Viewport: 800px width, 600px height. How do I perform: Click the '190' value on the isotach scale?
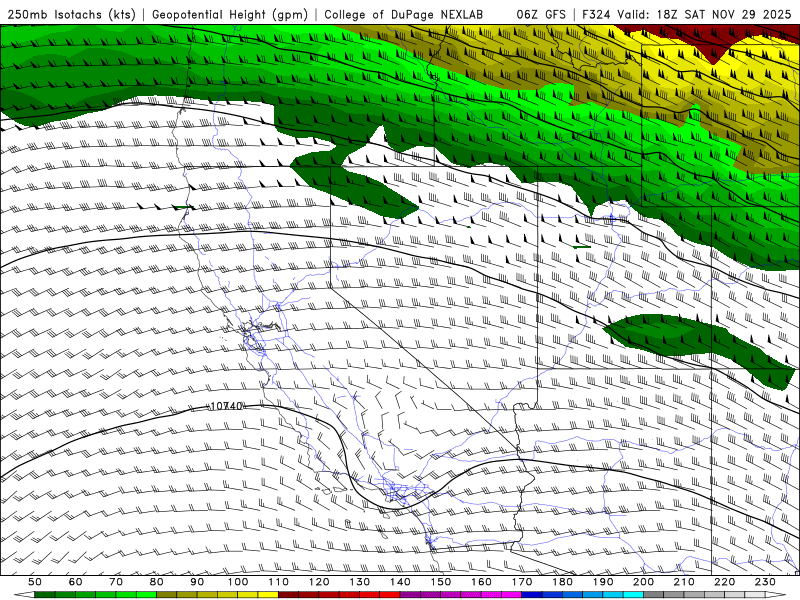[603, 582]
